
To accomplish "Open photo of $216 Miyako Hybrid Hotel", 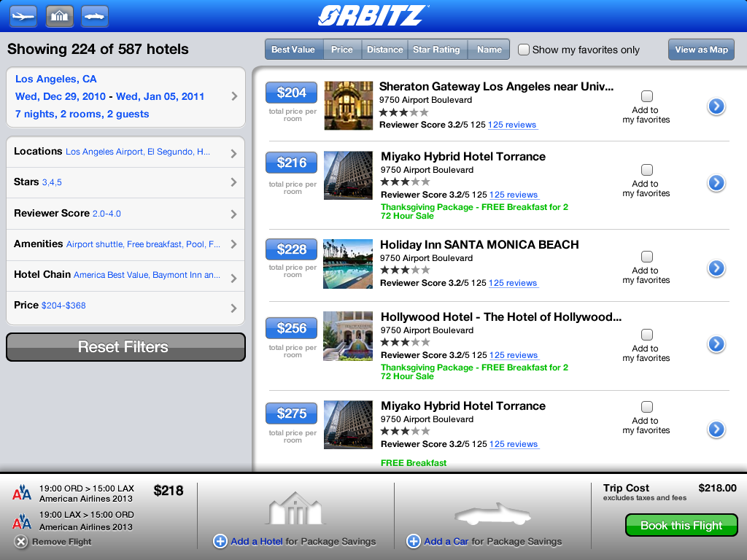I will [348, 175].
